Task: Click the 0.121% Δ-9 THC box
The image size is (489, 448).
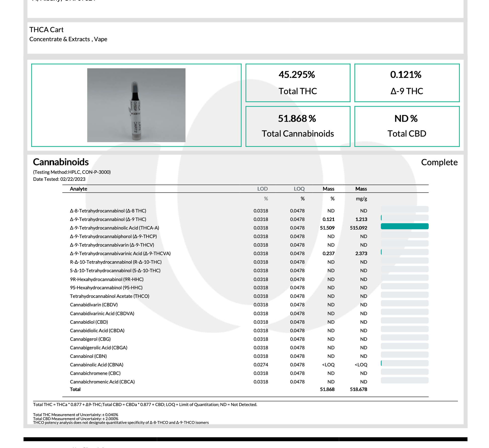Action: pos(407,83)
